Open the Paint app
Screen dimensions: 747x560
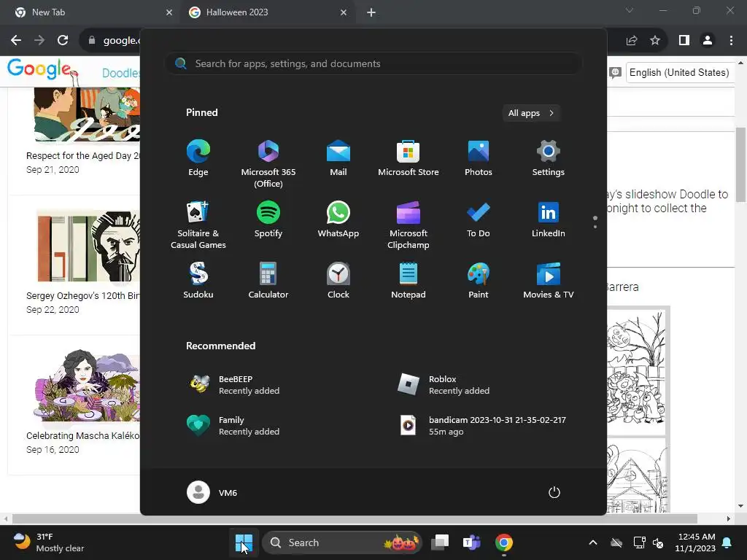(479, 281)
